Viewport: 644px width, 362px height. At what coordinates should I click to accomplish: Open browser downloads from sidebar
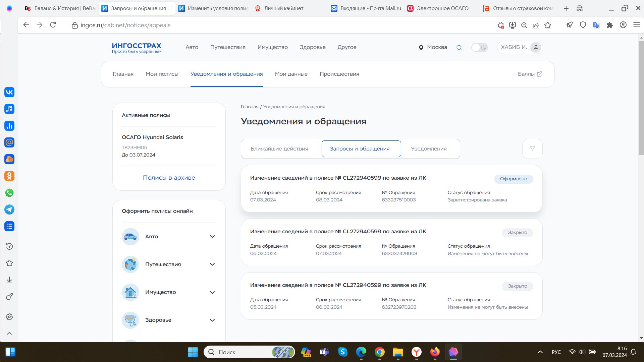[9, 280]
